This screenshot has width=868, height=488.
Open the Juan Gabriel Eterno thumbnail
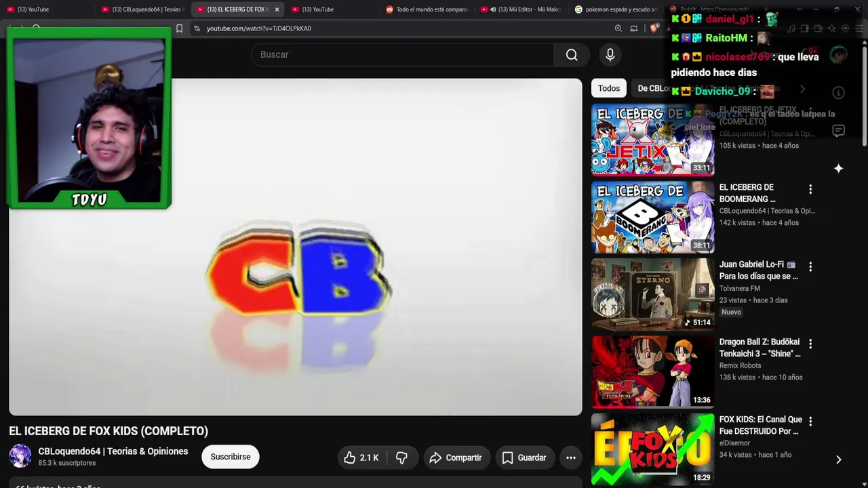click(x=652, y=295)
